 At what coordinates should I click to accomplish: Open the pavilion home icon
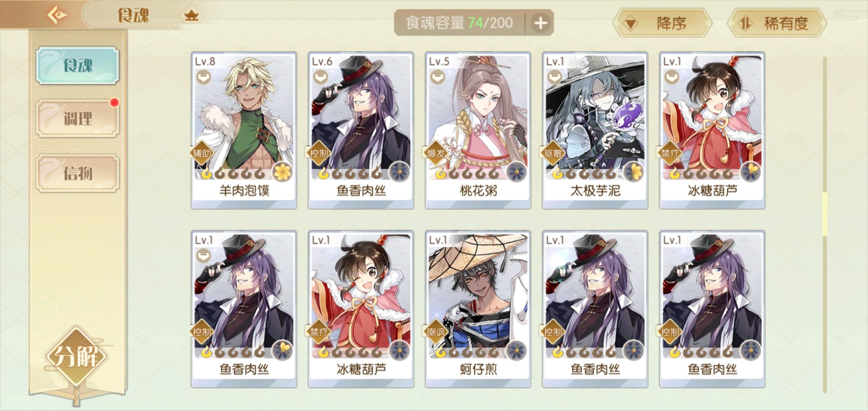(x=191, y=16)
